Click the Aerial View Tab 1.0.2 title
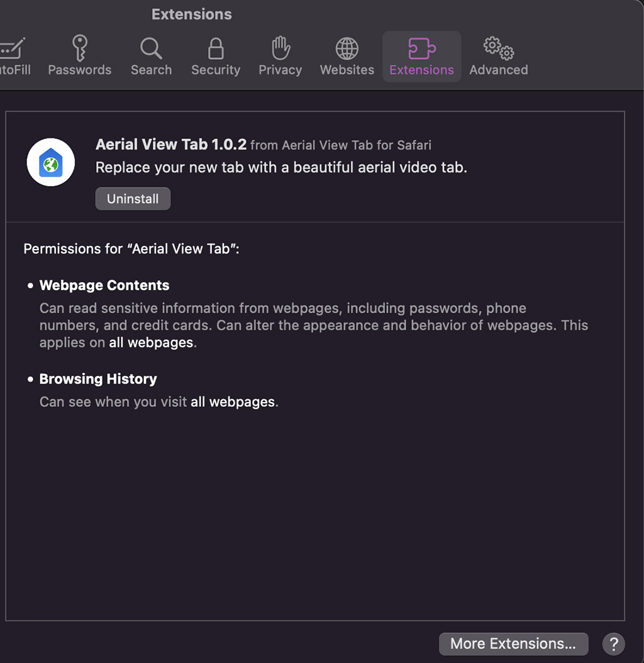 171,145
